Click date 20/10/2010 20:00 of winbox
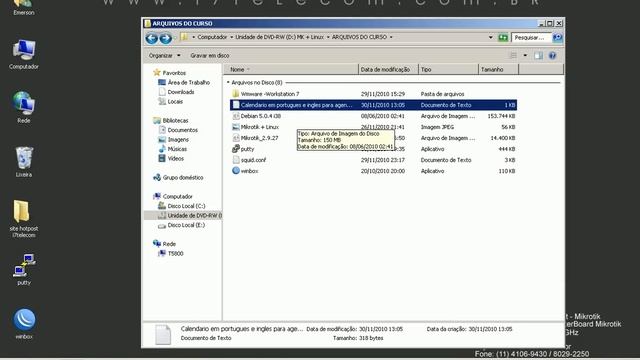This screenshot has height=360, width=640. 383,171
